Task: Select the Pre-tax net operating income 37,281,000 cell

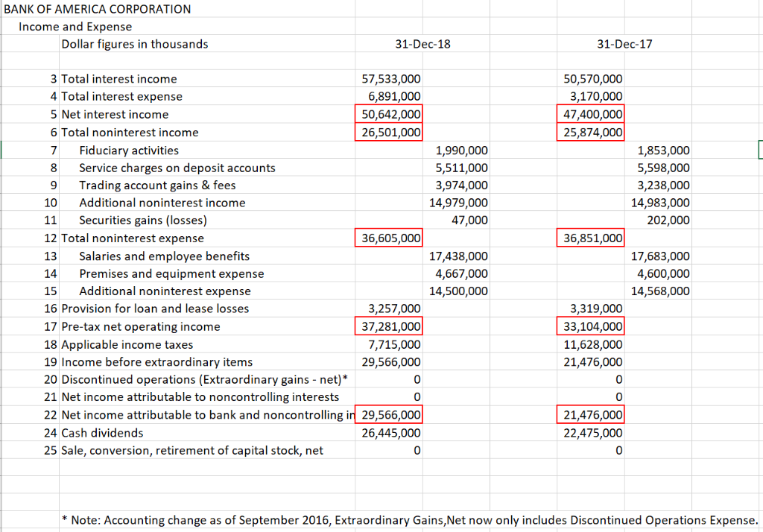Action: click(388, 326)
